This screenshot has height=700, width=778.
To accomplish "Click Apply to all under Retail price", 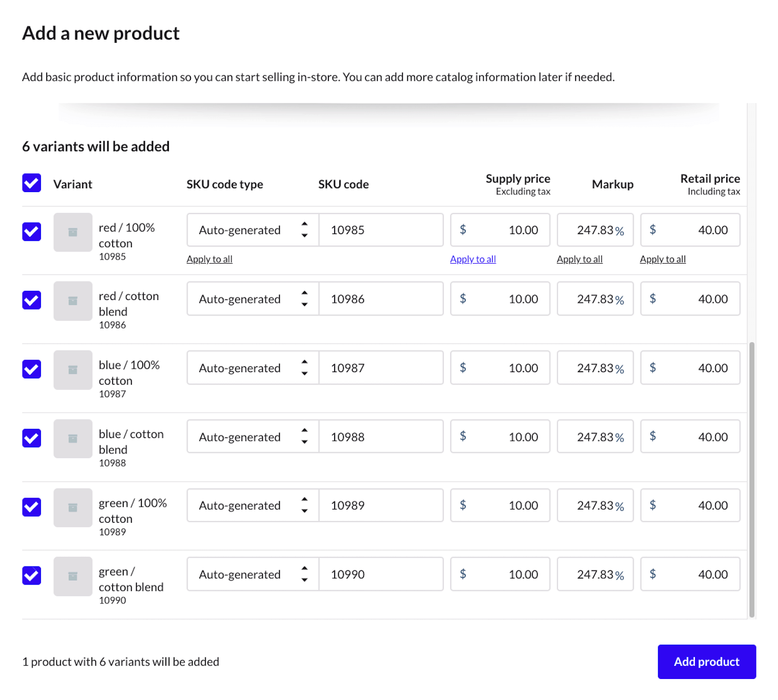I will (663, 259).
